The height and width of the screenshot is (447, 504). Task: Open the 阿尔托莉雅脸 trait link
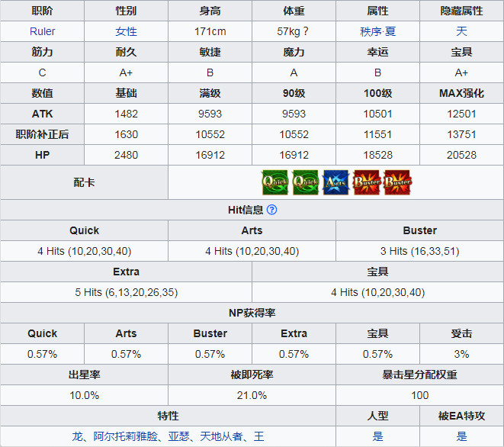click(x=125, y=436)
